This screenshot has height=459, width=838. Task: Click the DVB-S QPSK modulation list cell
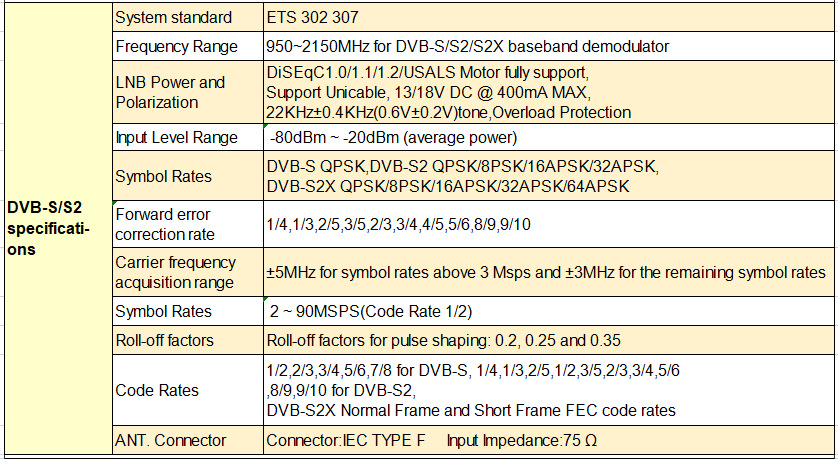pos(546,176)
